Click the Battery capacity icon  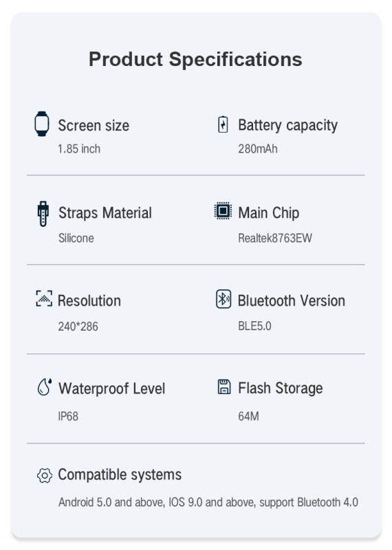pos(223,124)
